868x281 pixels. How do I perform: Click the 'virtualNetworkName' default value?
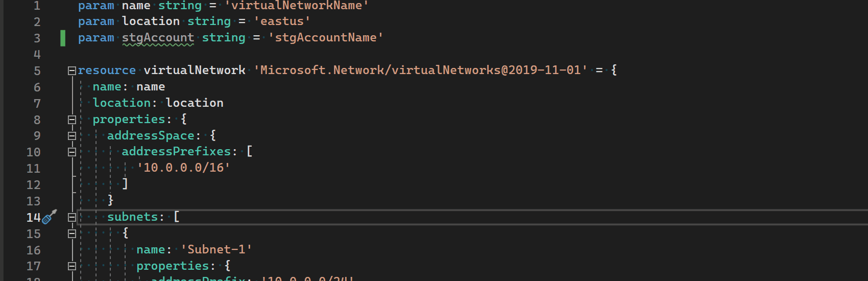(x=297, y=6)
